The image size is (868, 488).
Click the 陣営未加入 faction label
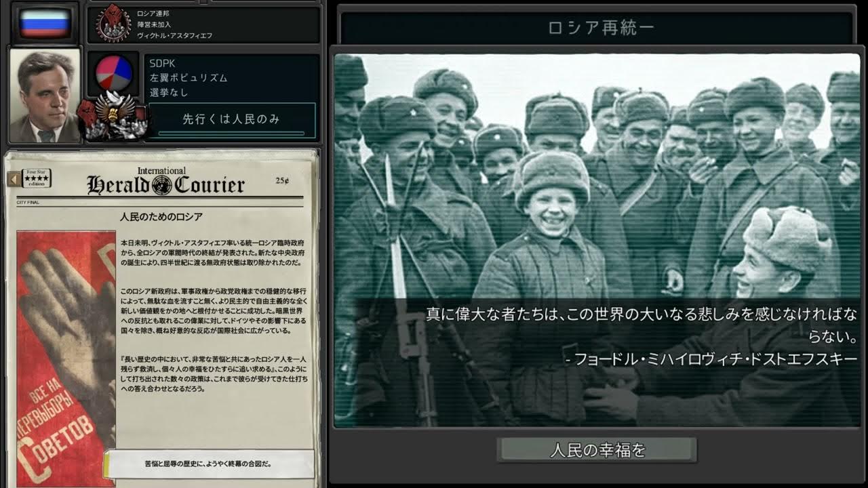pyautogui.click(x=155, y=23)
